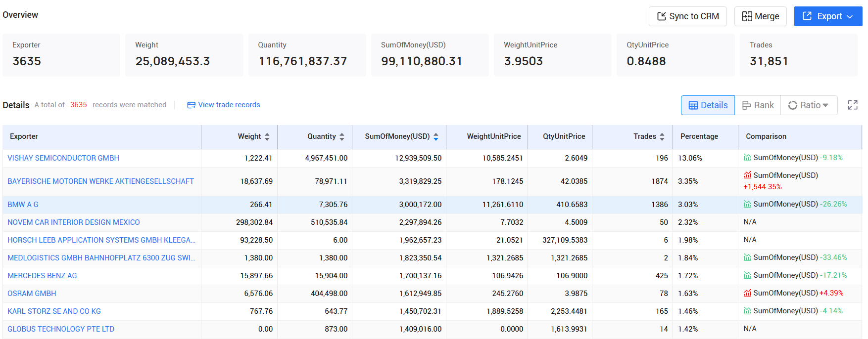Sort the table by Weight
868x339 pixels.
coord(267,137)
